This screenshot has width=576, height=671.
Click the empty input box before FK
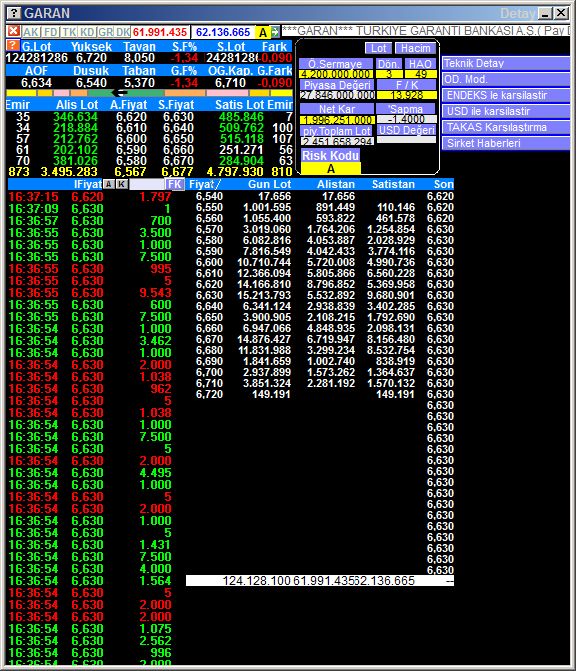tap(147, 184)
